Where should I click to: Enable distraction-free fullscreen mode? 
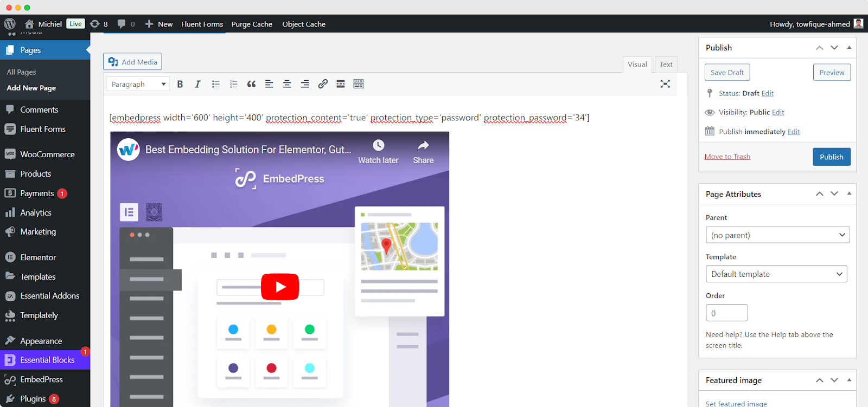point(665,84)
